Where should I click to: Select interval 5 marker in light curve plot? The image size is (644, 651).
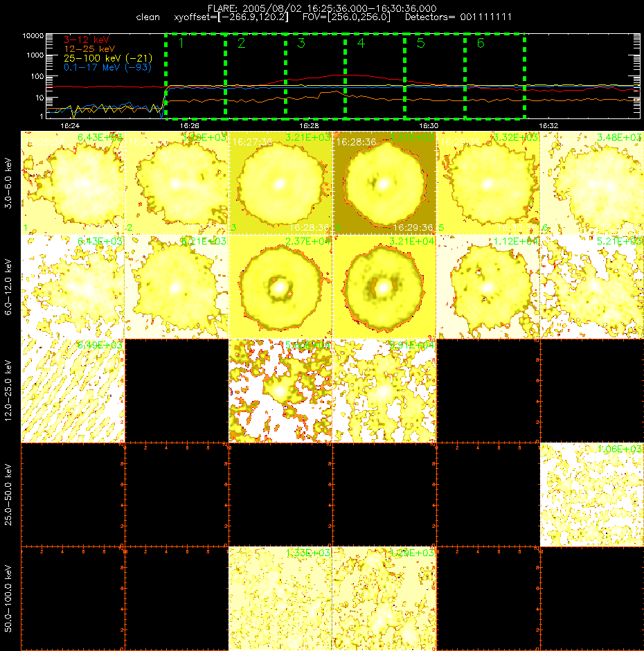coord(420,43)
